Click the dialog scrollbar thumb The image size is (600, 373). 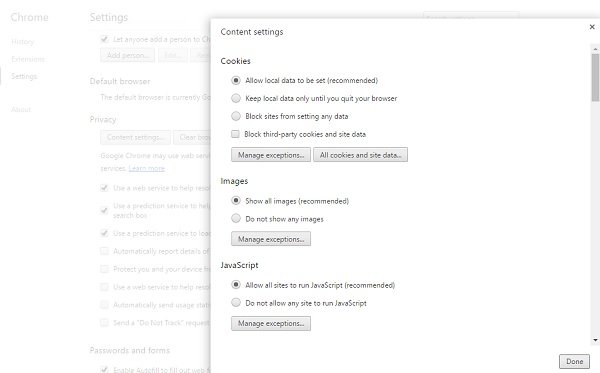pyautogui.click(x=595, y=77)
